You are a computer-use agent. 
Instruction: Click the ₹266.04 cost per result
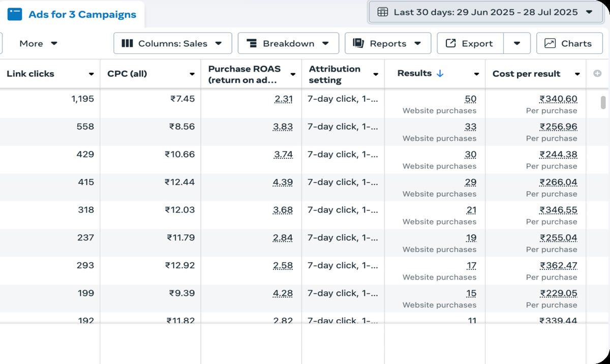[558, 182]
